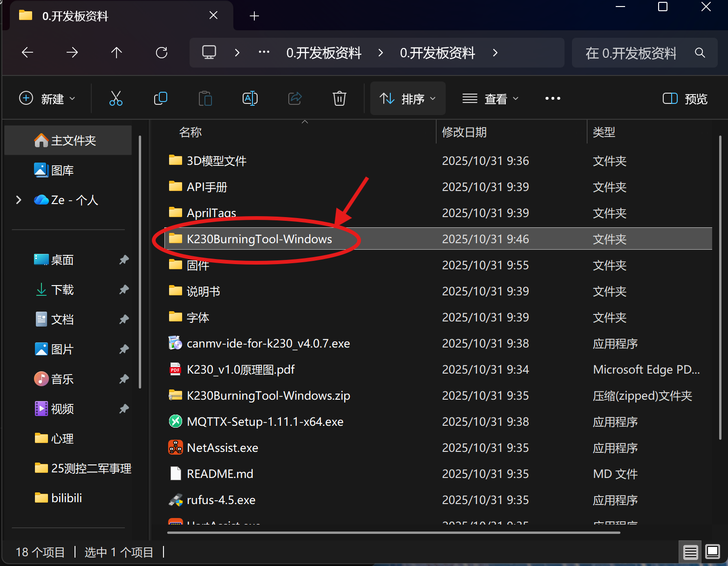Switch to large thumbnails view
The image size is (728, 566).
[x=712, y=552]
